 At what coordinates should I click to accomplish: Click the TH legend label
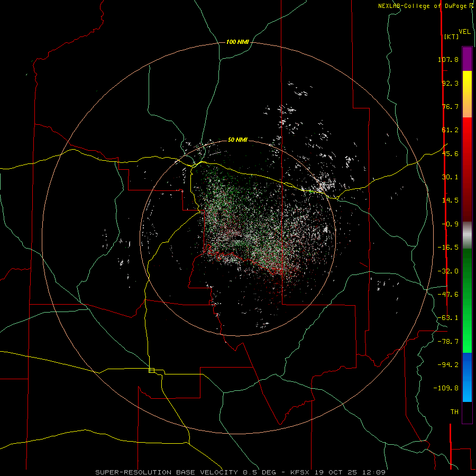(454, 412)
